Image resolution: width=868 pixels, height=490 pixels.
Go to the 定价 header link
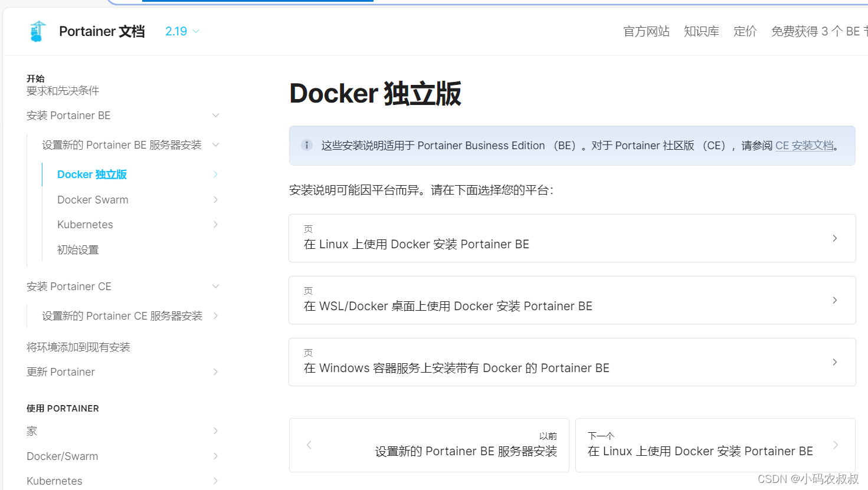745,31
